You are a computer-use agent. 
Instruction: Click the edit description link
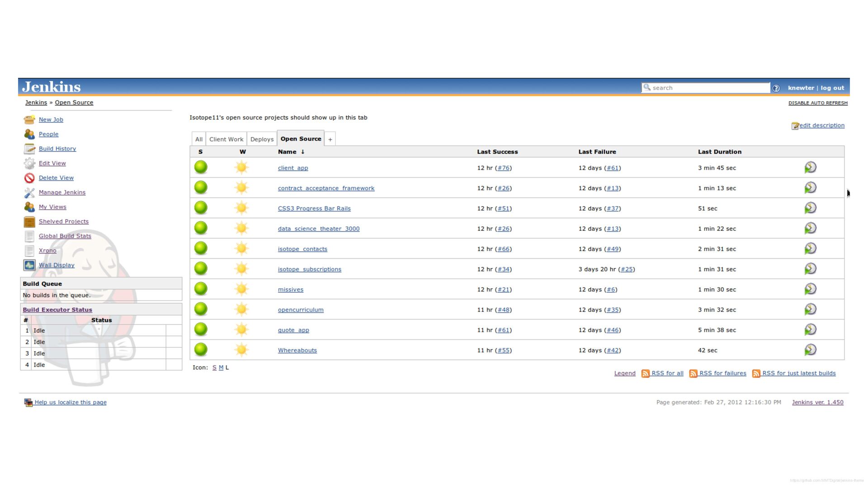pyautogui.click(x=821, y=126)
